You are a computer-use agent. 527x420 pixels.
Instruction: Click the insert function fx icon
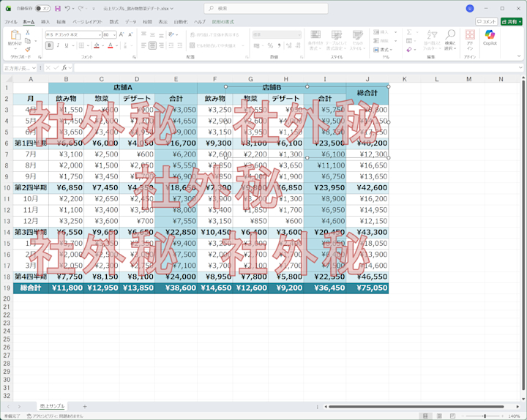point(64,68)
